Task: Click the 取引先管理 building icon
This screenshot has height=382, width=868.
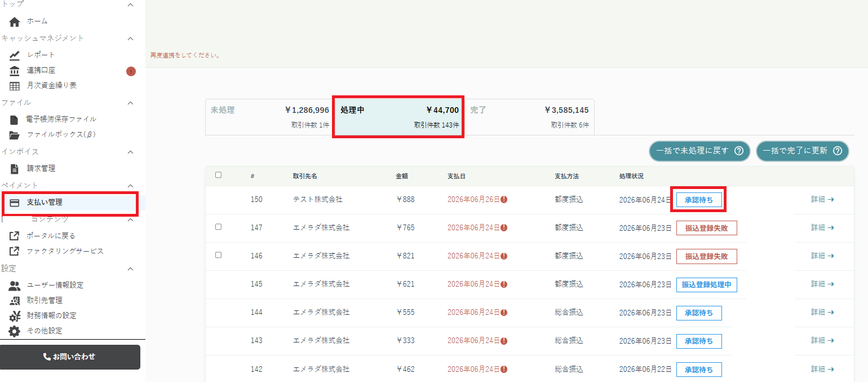Action: pyautogui.click(x=15, y=301)
